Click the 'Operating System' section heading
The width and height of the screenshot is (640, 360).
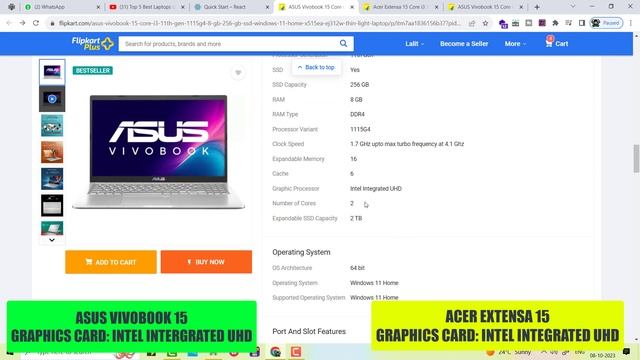coord(301,252)
